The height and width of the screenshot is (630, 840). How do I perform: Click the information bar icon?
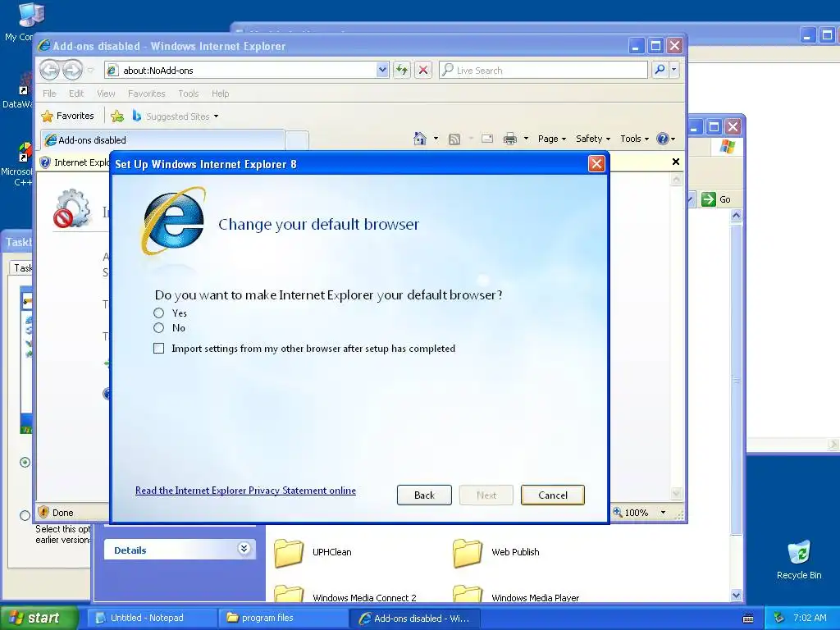point(45,162)
